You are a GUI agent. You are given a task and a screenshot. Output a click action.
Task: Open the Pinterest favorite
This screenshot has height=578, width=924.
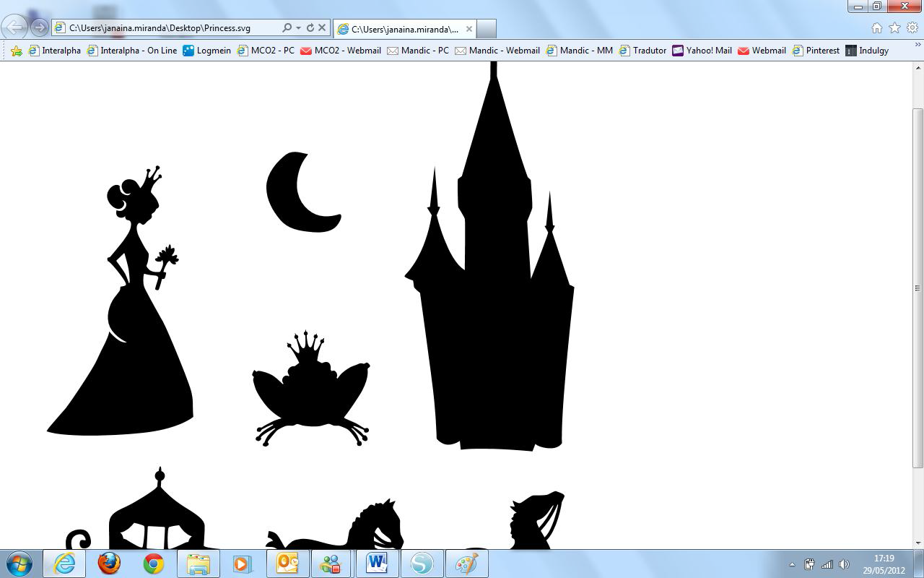tap(816, 51)
